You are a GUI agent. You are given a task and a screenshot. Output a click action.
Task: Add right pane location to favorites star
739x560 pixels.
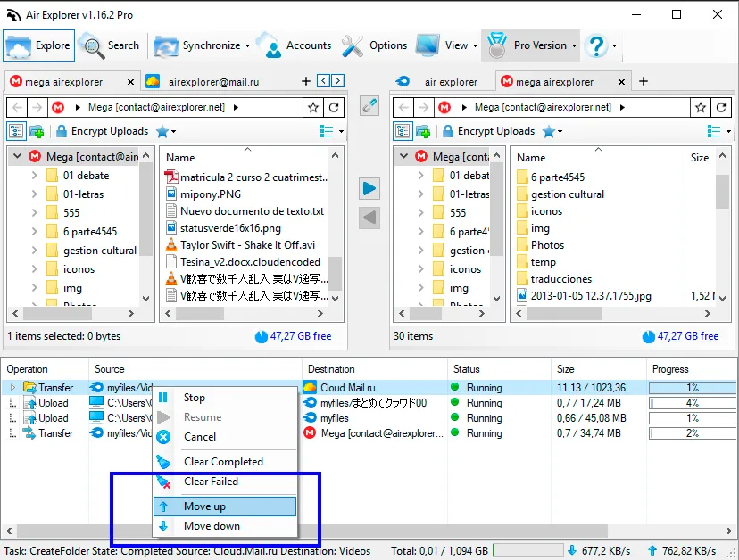(x=701, y=107)
